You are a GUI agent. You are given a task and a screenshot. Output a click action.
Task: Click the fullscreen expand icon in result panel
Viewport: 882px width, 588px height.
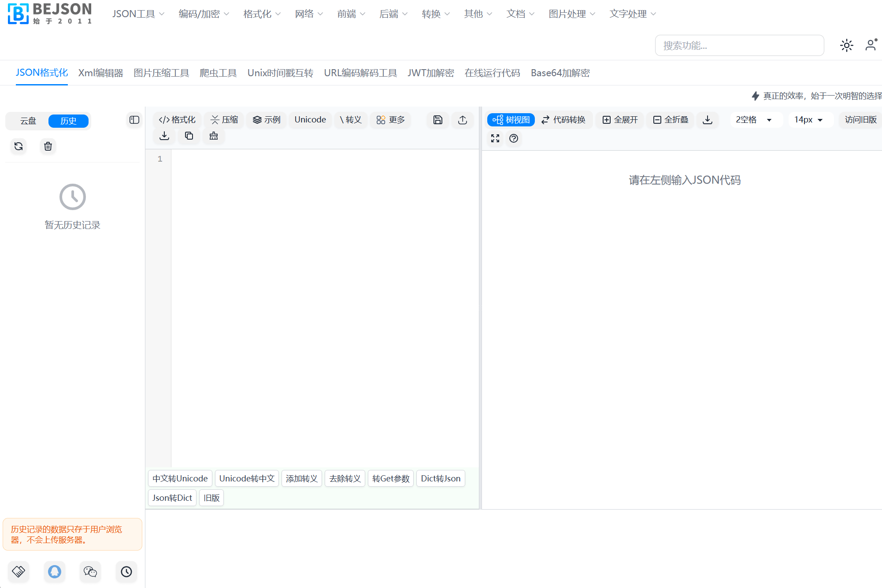click(x=495, y=138)
